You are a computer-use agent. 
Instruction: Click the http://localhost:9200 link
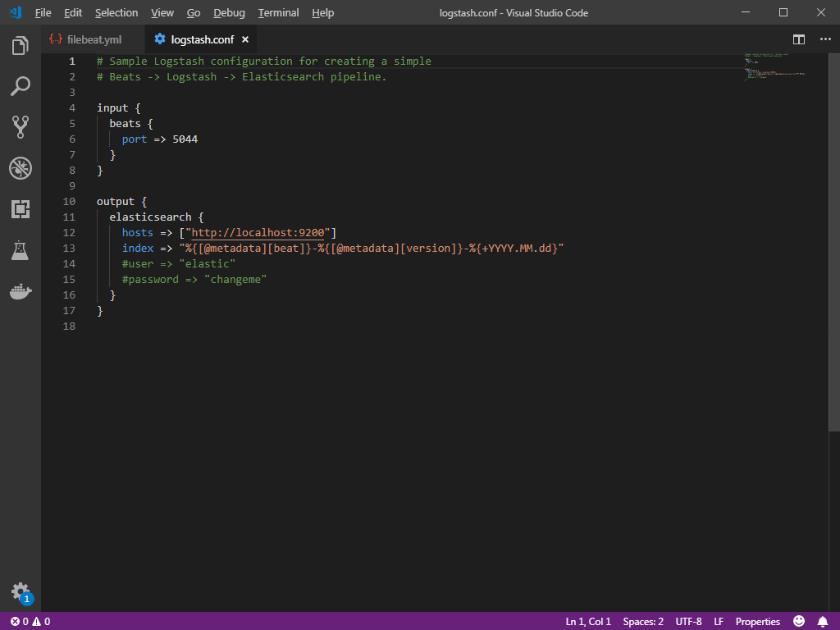(258, 232)
